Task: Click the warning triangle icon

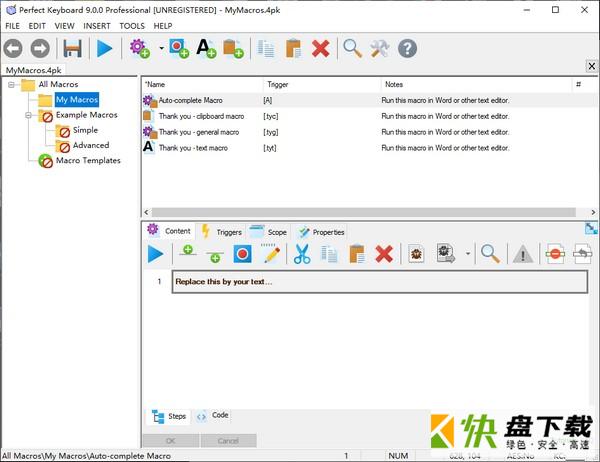Action: pos(523,254)
